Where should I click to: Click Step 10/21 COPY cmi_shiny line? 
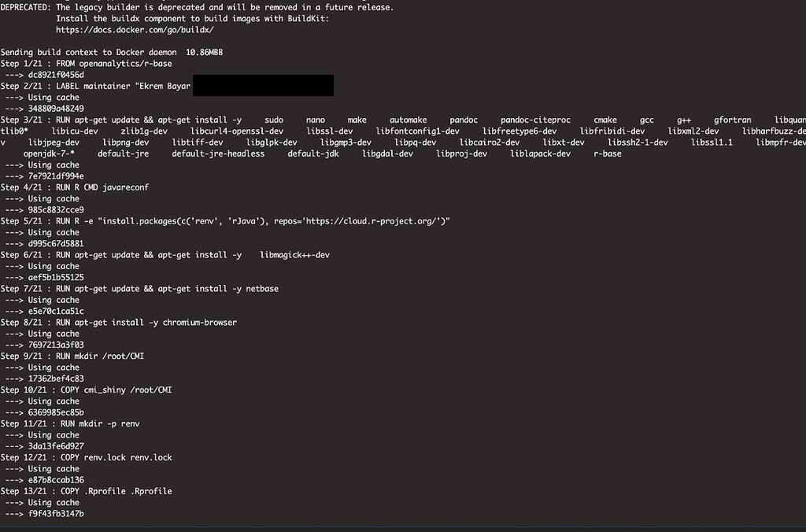tap(87, 390)
